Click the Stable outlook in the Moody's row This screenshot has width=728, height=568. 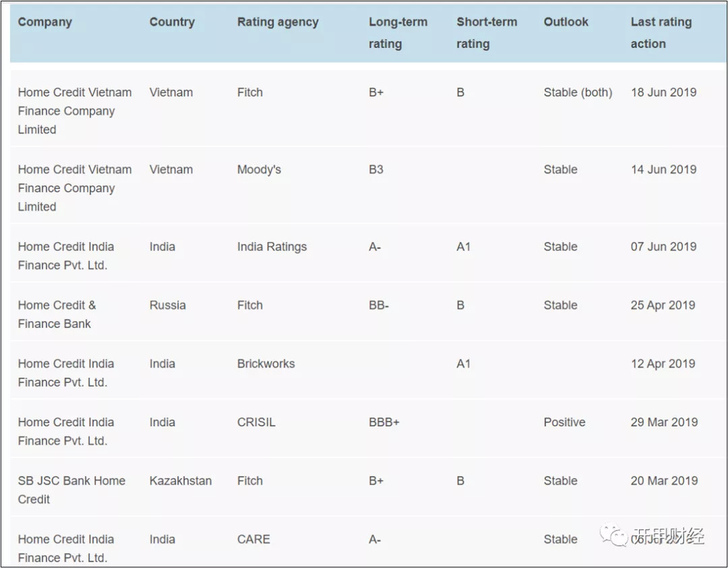click(x=560, y=169)
